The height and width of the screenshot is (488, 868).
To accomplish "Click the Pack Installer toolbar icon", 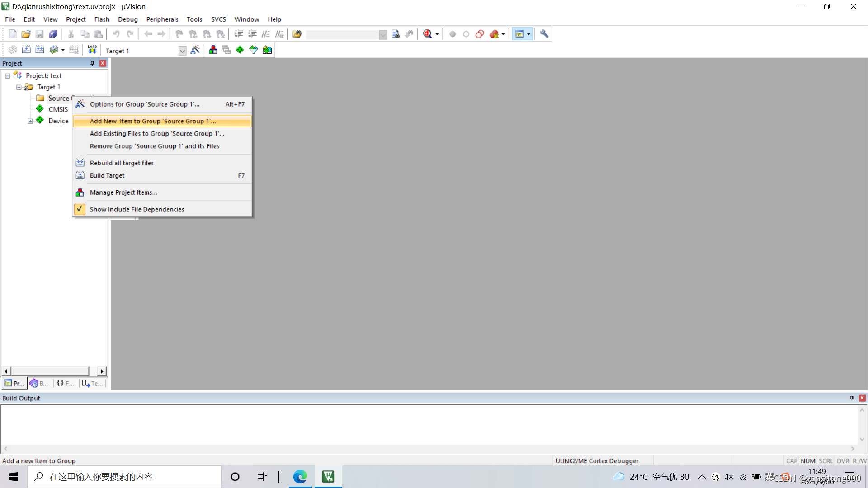I will click(267, 50).
